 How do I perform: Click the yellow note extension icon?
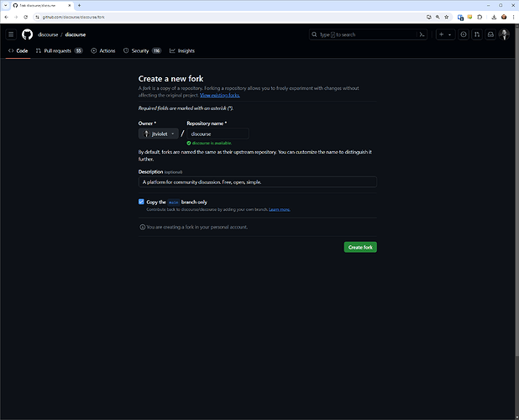click(x=469, y=17)
